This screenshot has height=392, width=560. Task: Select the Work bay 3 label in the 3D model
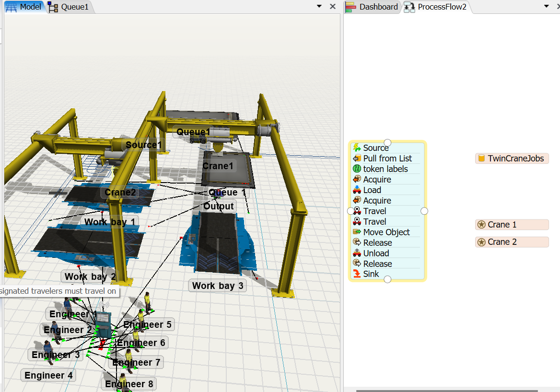218,286
